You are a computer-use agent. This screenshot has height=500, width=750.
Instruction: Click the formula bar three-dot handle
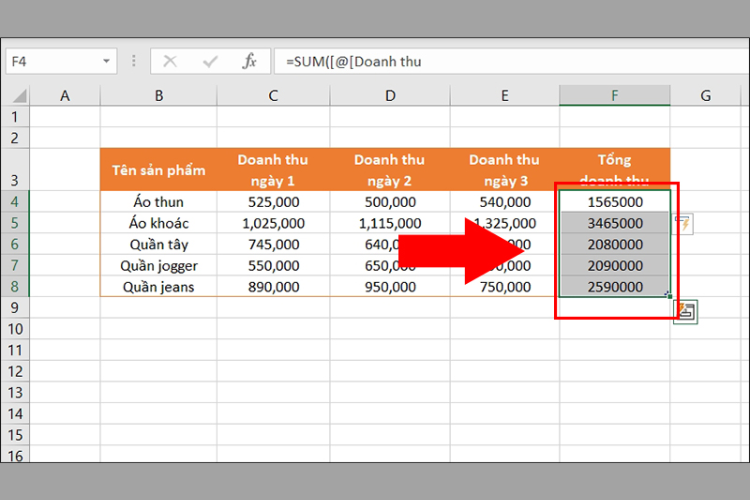133,61
